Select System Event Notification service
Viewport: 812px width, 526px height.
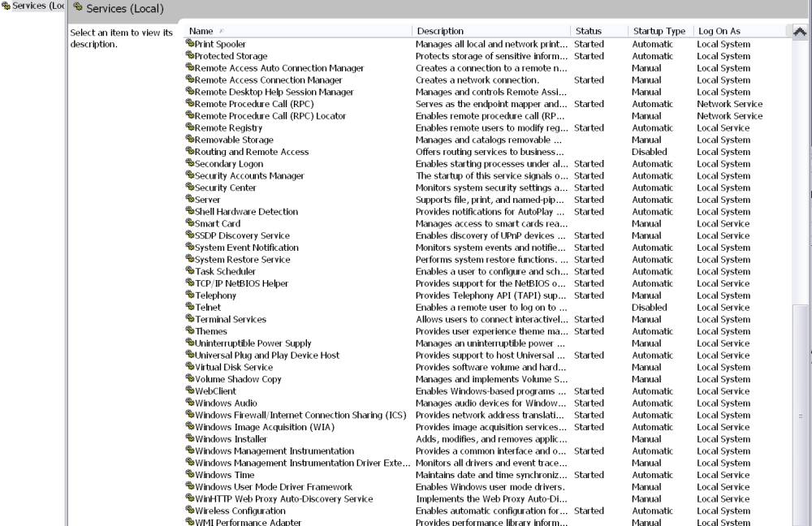tap(247, 248)
